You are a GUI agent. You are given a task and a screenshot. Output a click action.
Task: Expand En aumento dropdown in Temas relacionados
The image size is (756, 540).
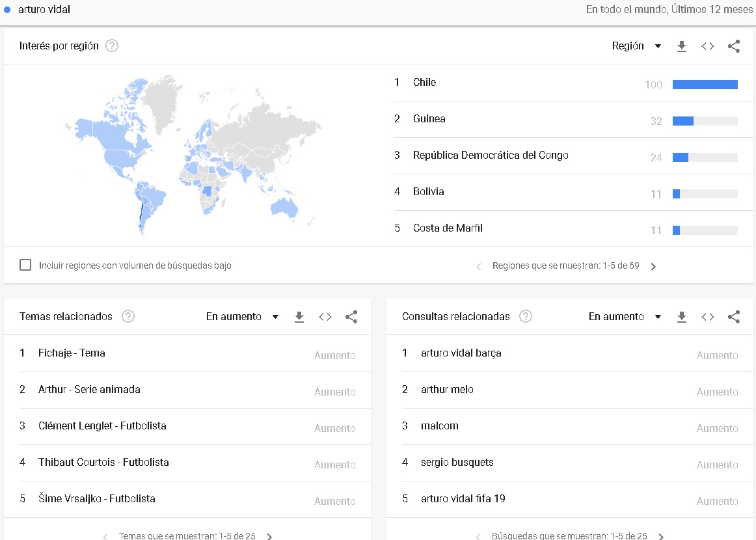(242, 317)
